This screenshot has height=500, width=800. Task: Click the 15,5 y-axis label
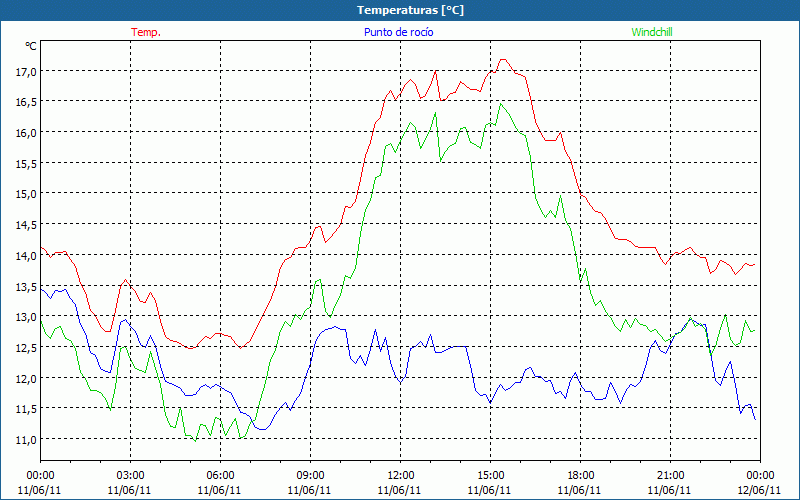pyautogui.click(x=23, y=163)
